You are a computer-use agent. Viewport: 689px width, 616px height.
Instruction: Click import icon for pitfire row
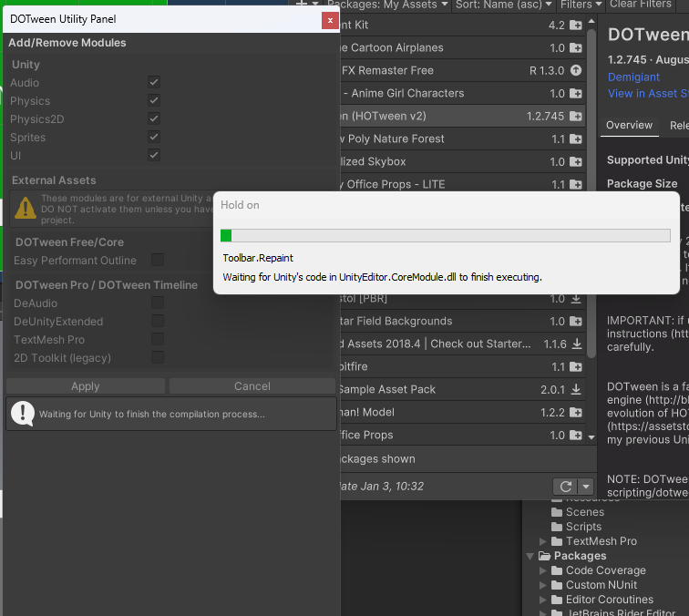pyautogui.click(x=576, y=366)
